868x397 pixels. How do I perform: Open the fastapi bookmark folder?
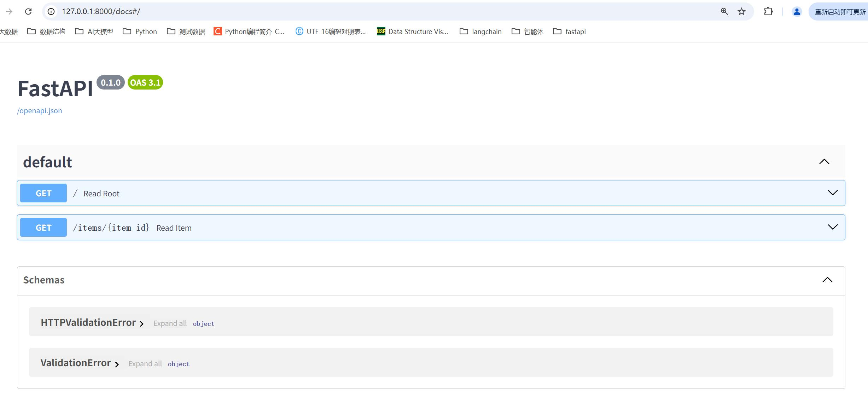click(x=570, y=31)
